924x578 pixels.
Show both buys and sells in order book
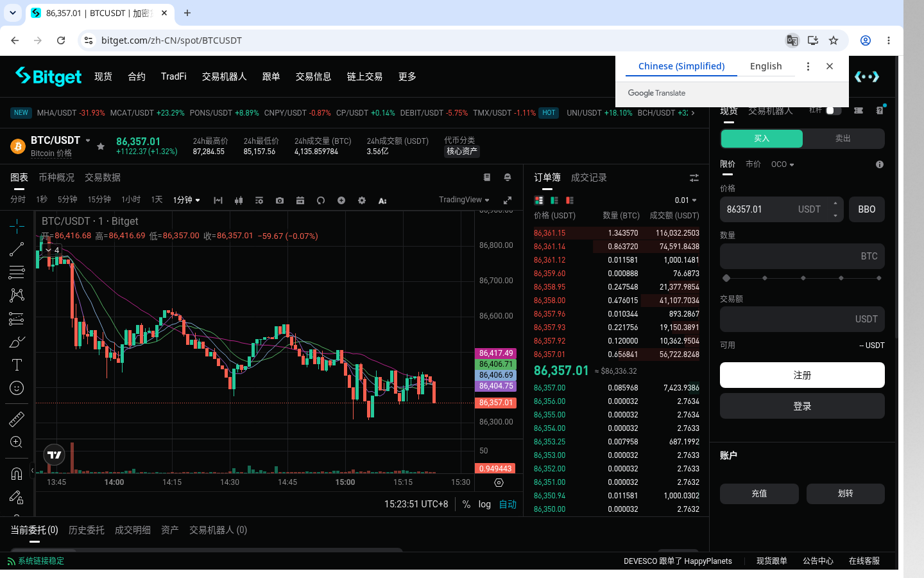pos(539,200)
